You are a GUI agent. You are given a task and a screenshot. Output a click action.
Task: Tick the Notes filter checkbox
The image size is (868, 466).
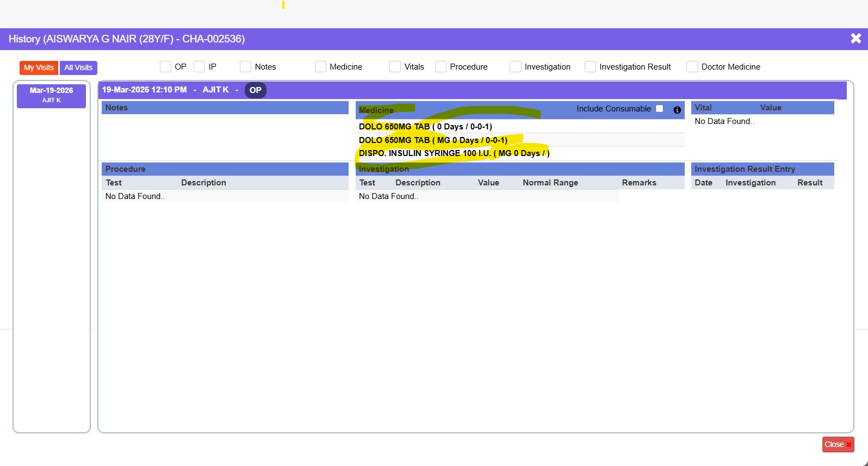click(246, 67)
